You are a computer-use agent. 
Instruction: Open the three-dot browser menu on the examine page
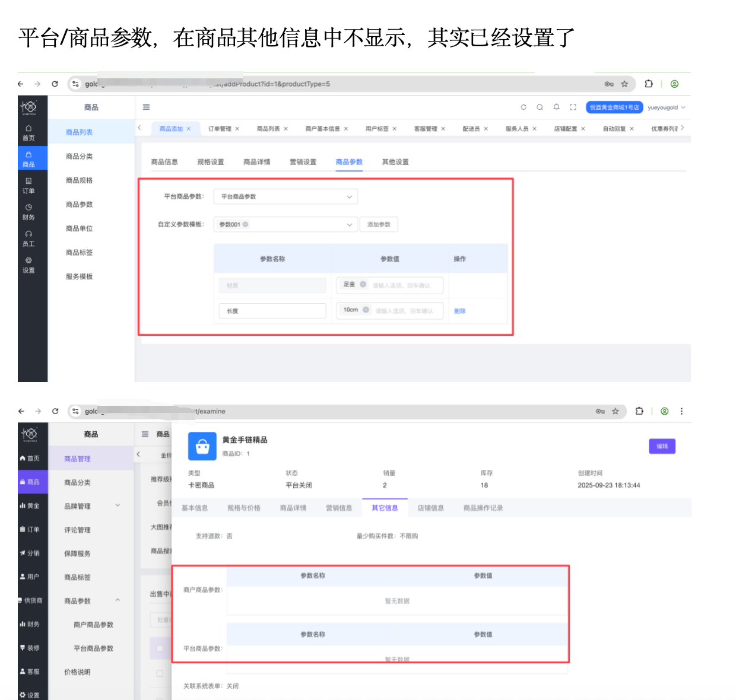pyautogui.click(x=681, y=411)
